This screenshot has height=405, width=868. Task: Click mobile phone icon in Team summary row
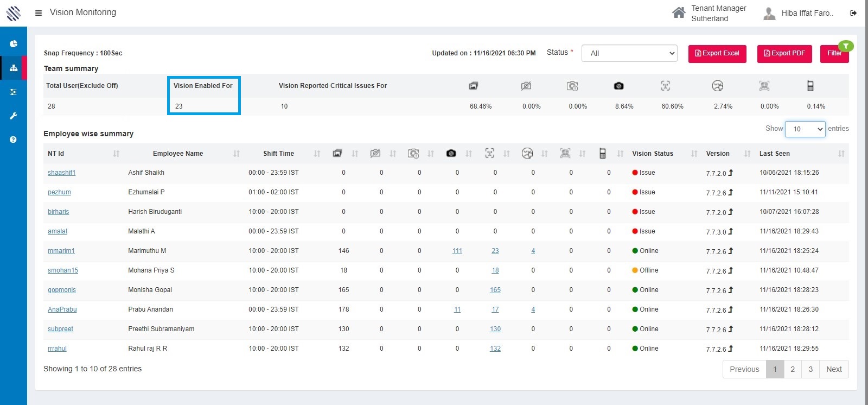pyautogui.click(x=810, y=86)
